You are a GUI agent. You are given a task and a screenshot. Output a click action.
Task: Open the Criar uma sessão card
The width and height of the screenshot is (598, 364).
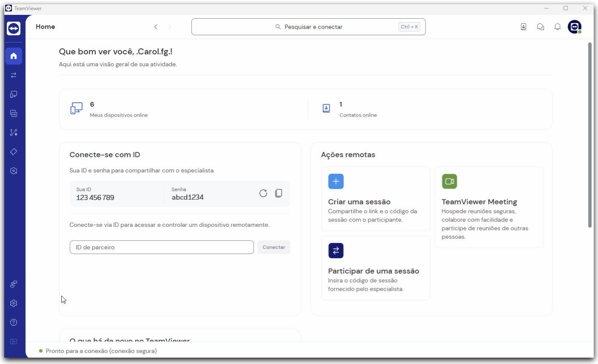pos(376,199)
